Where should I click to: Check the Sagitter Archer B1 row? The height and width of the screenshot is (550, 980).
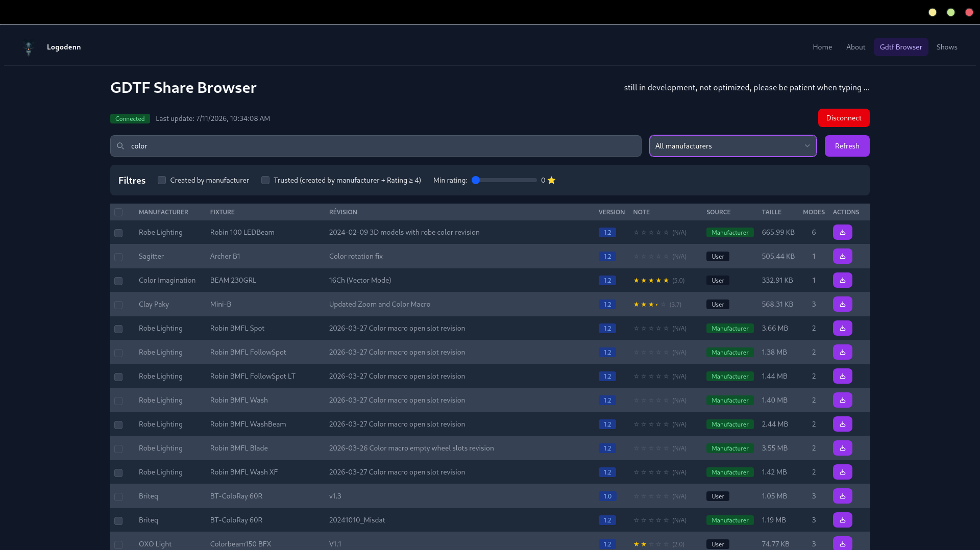[118, 257]
